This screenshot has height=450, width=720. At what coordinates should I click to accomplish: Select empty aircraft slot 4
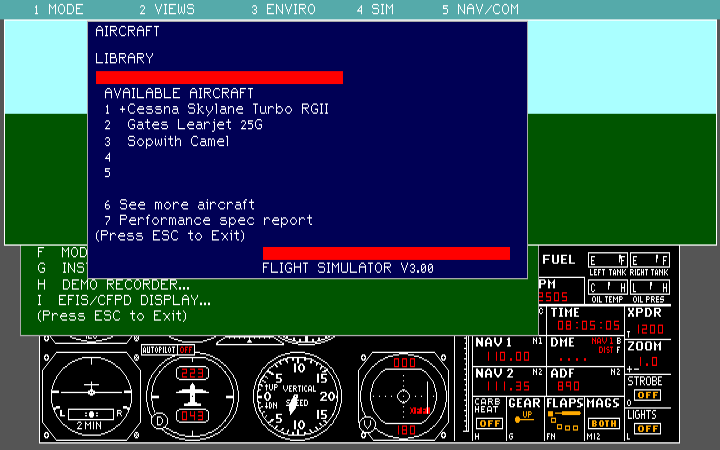(107, 158)
